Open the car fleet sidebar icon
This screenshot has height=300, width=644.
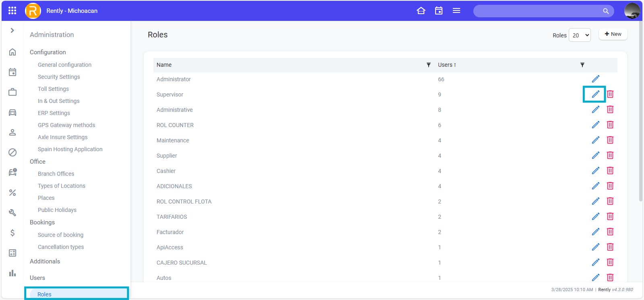[12, 112]
